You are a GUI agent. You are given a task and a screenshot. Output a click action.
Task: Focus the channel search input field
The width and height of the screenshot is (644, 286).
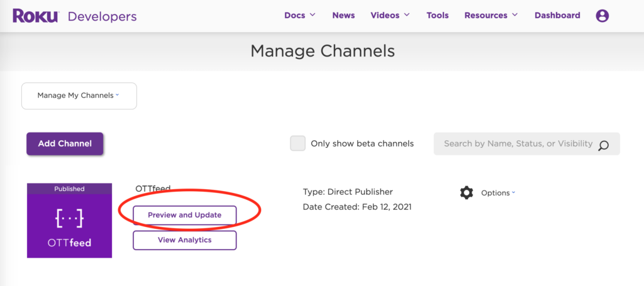517,143
